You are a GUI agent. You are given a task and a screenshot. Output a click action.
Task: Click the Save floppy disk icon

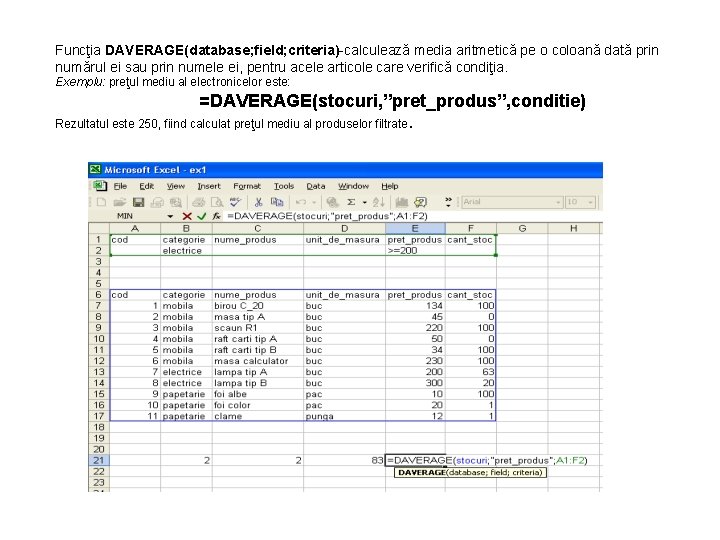(138, 202)
